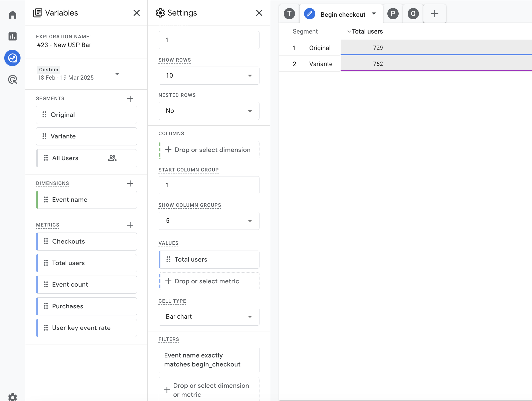Open the Show Column Groups dropdown
532x401 pixels.
(209, 221)
